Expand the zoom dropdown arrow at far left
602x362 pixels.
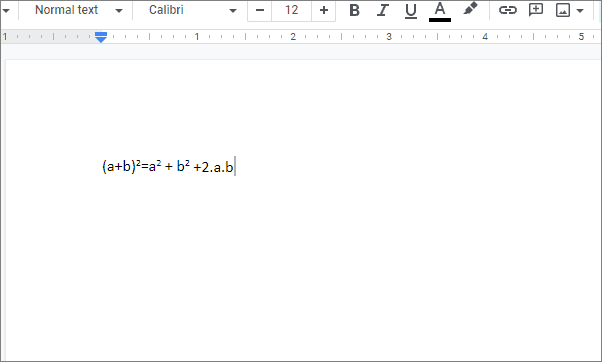click(x=6, y=11)
